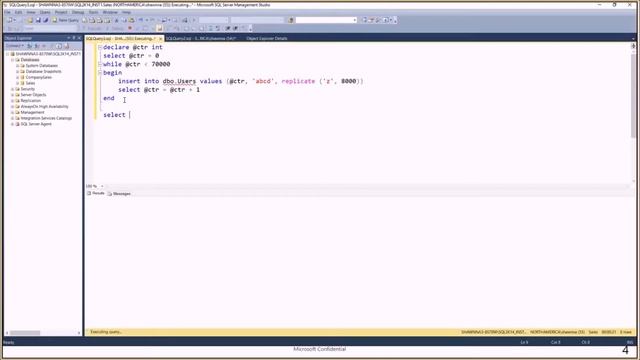Switch to the Messages results tab
Screen dimensions: 640x360
pyautogui.click(x=119, y=194)
